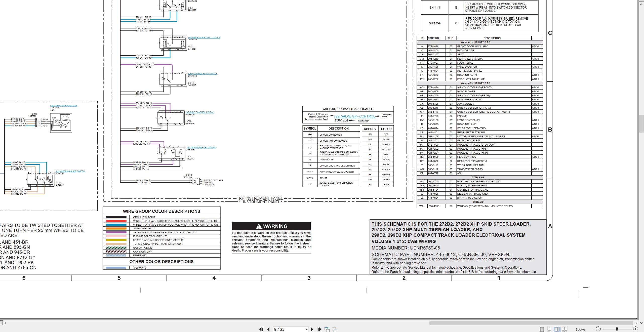Image resolution: width=644 pixels, height=332 pixels.
Task: Go to the first page
Action: (x=261, y=329)
